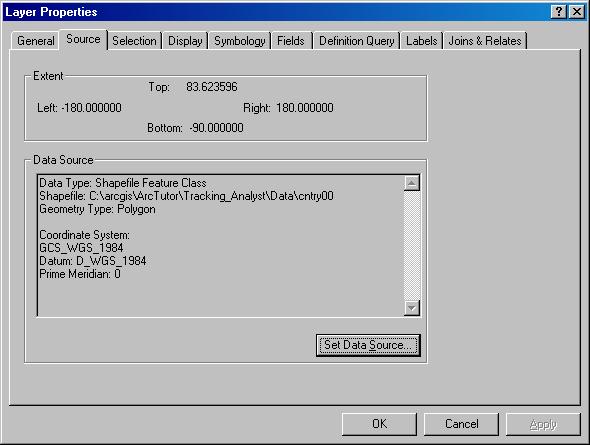Click the GCS_WGS_1984 line
This screenshot has width=590, height=445.
point(81,248)
